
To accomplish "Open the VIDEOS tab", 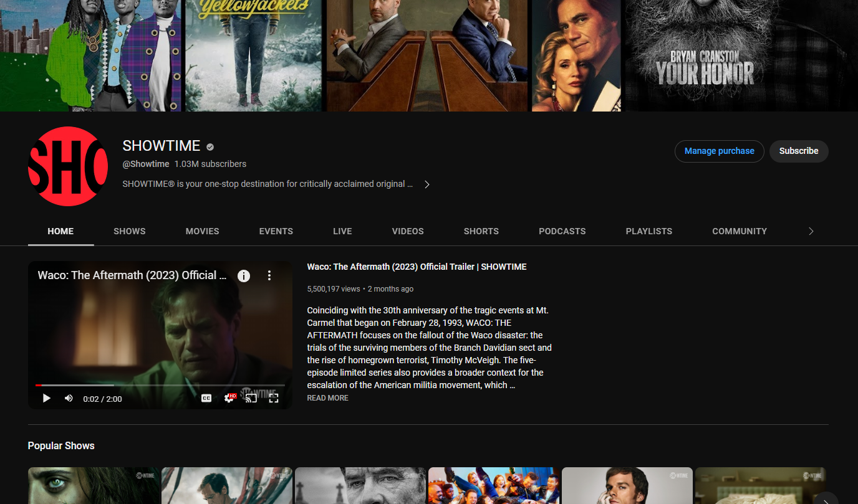I will pyautogui.click(x=408, y=231).
